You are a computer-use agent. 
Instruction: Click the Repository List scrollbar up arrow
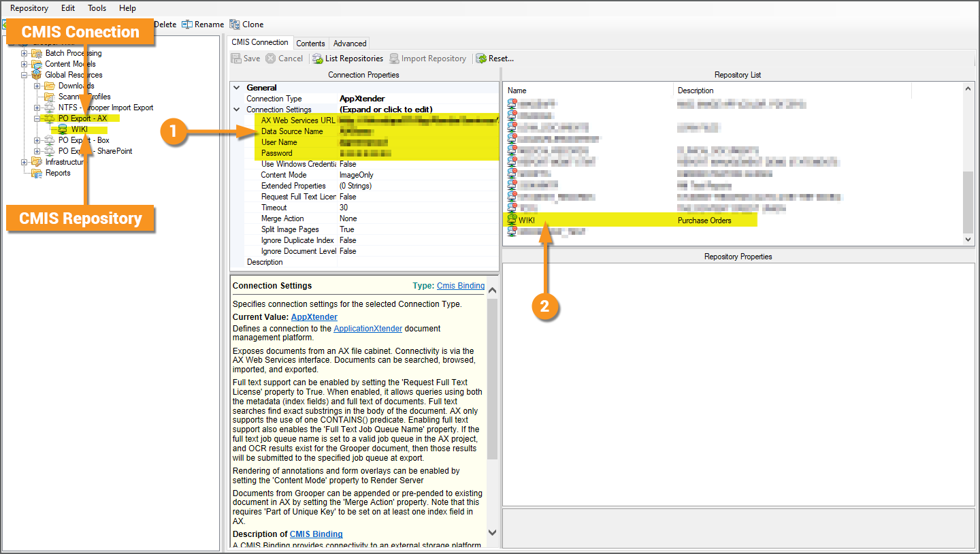coord(969,89)
